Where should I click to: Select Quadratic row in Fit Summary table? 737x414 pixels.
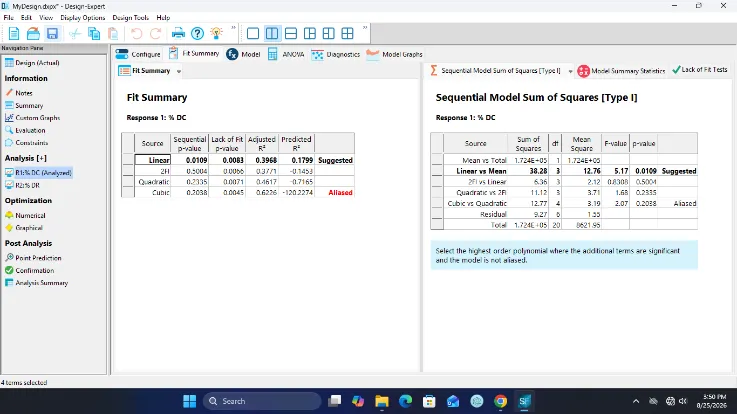tap(238, 181)
